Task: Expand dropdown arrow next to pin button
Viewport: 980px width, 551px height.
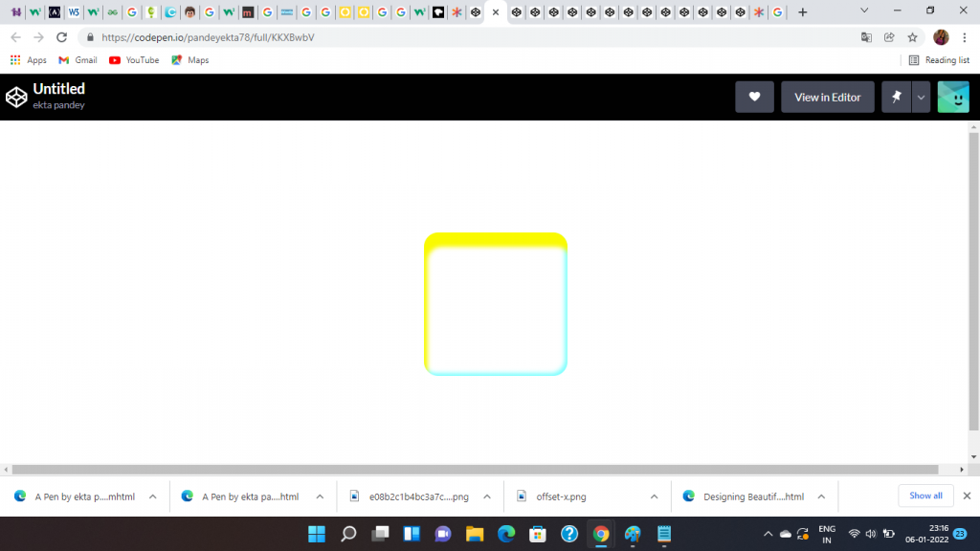Action: pyautogui.click(x=921, y=97)
